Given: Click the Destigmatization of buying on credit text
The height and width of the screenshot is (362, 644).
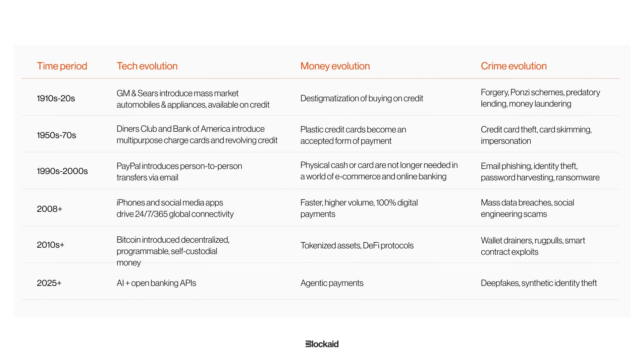Looking at the screenshot, I should pyautogui.click(x=362, y=98).
